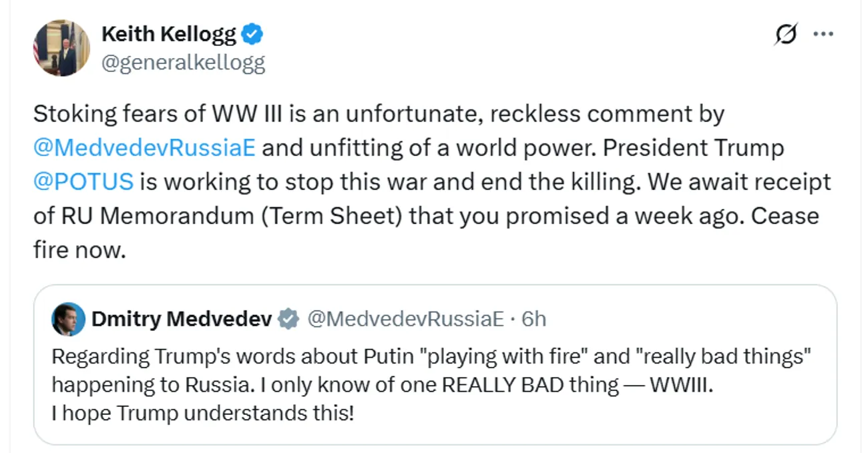
Task: Click the Keith Kellogg display name
Action: (168, 33)
